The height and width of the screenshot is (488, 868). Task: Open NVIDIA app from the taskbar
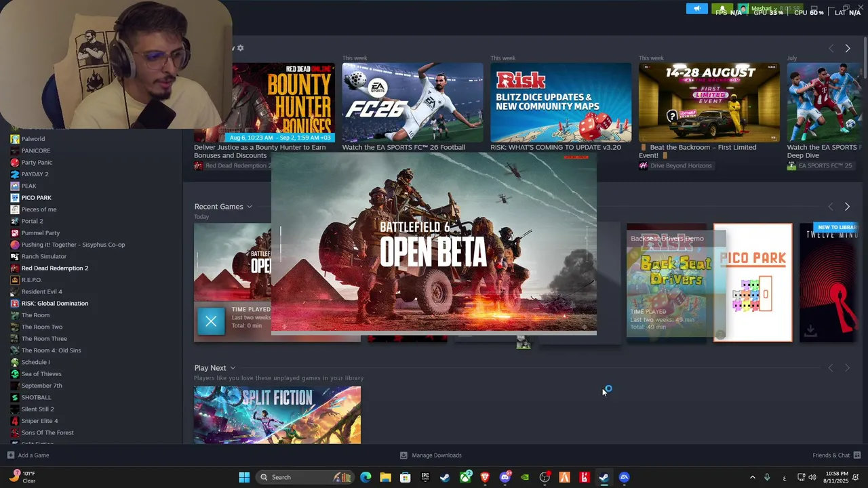pyautogui.click(x=524, y=477)
